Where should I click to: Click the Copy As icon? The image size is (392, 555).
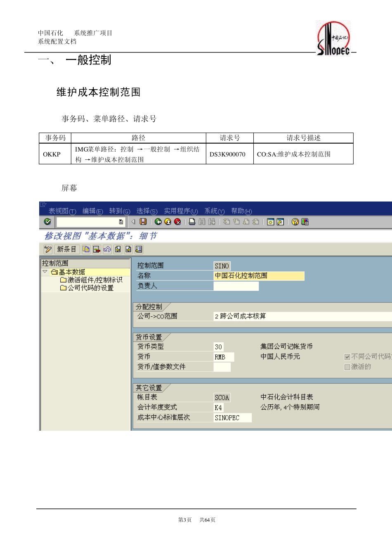86,249
